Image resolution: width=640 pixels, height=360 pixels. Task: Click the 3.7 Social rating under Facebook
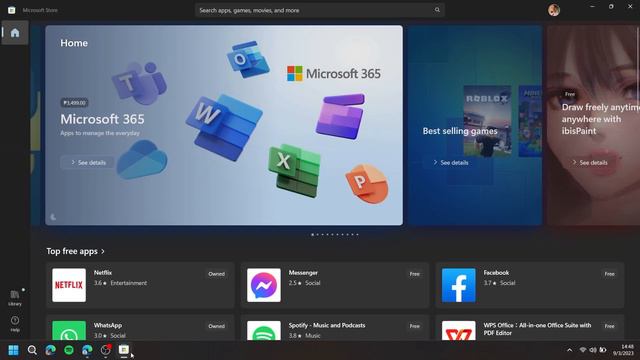tap(499, 283)
